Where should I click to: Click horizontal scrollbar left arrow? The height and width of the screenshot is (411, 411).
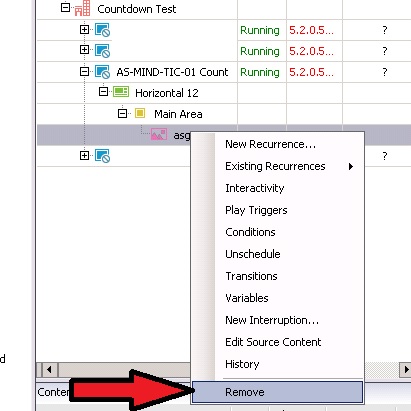(x=50, y=369)
